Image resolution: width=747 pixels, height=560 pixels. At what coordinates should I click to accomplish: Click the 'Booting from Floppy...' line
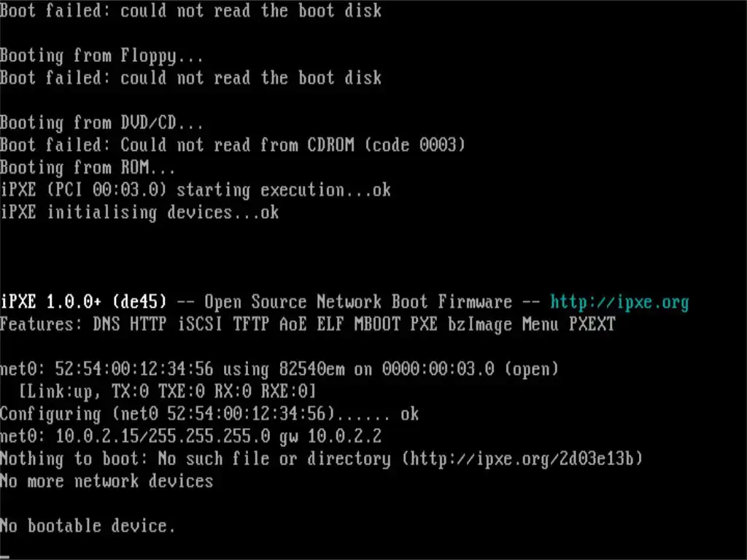101,55
